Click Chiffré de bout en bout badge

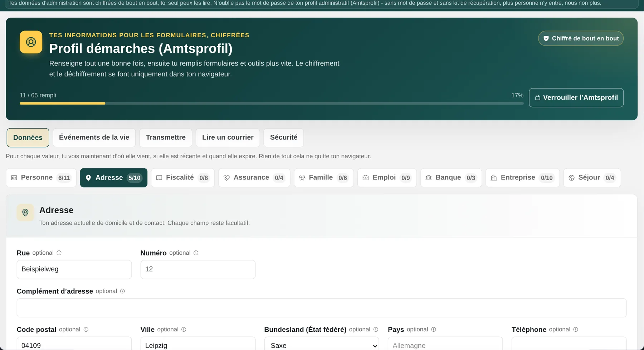coord(581,38)
